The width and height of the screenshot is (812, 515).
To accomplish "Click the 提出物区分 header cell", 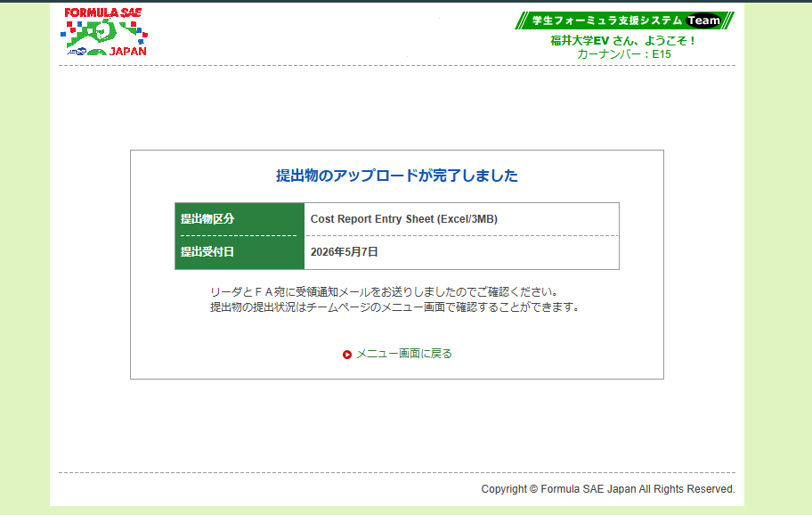I will point(240,219).
